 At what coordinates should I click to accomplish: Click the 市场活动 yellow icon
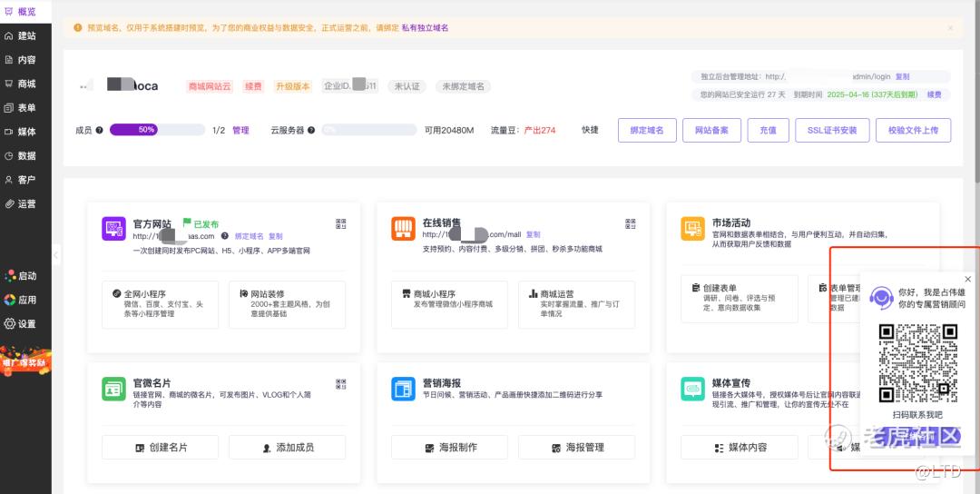(x=692, y=229)
